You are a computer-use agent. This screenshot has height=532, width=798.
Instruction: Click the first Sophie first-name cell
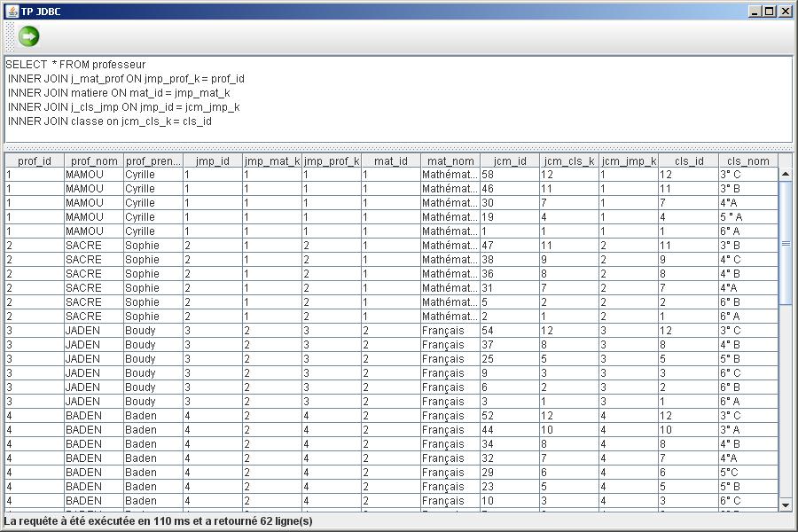(x=153, y=246)
